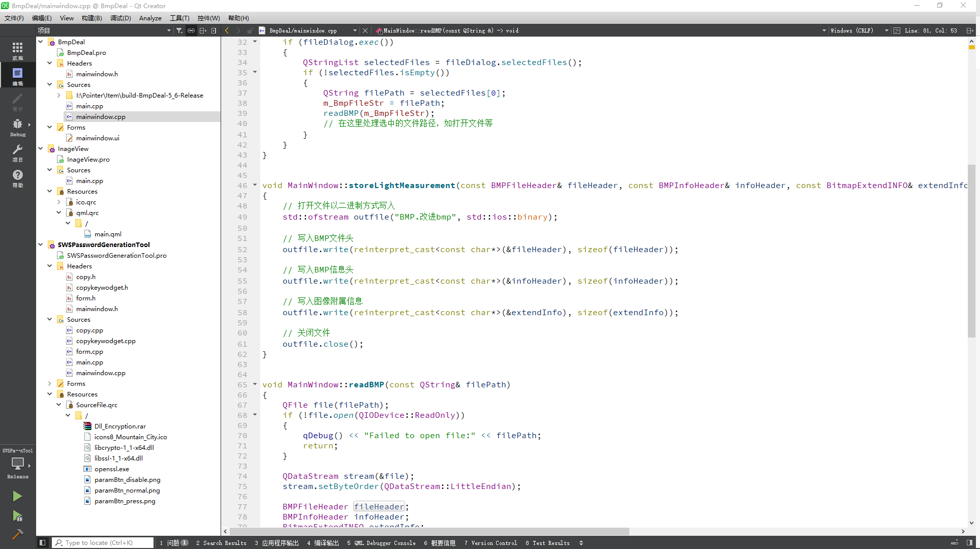Select main.qml in the project tree

(x=108, y=234)
